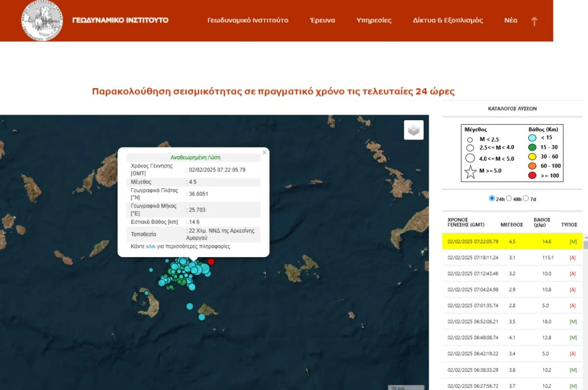Click the star icon for M >= 5.0
The width and height of the screenshot is (588, 390).
470,171
